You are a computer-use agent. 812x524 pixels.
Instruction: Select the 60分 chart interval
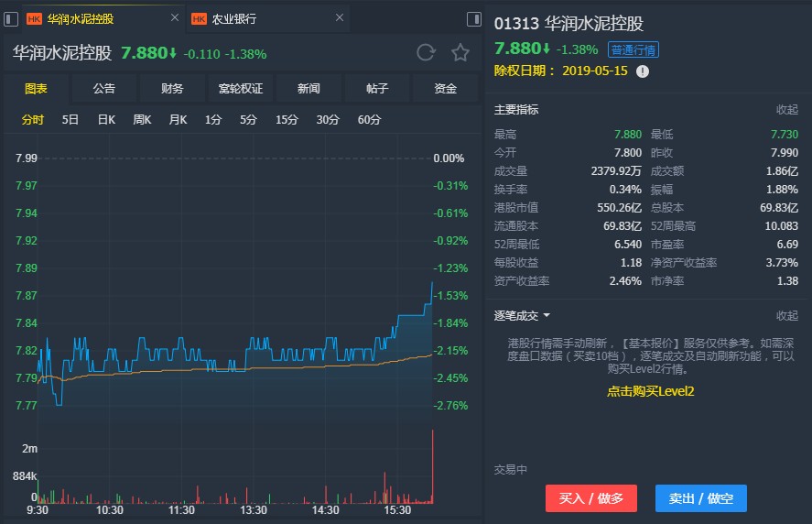coord(369,120)
